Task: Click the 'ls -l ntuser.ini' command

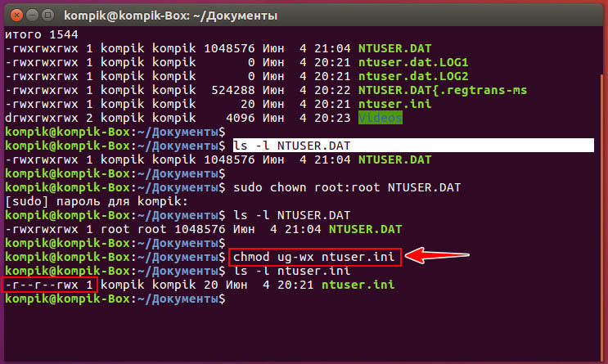Action: (x=291, y=271)
